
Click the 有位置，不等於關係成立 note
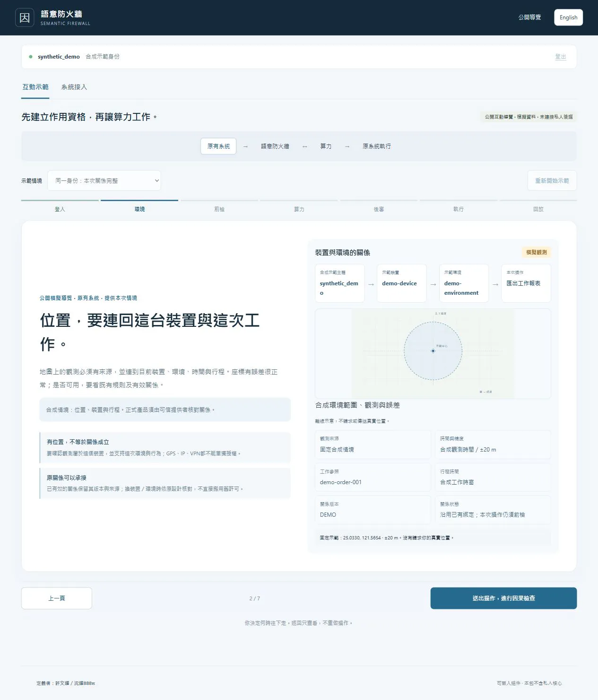click(165, 447)
